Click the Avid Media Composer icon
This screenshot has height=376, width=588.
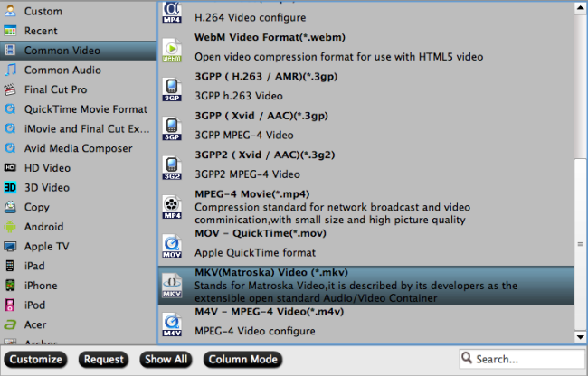(10, 148)
